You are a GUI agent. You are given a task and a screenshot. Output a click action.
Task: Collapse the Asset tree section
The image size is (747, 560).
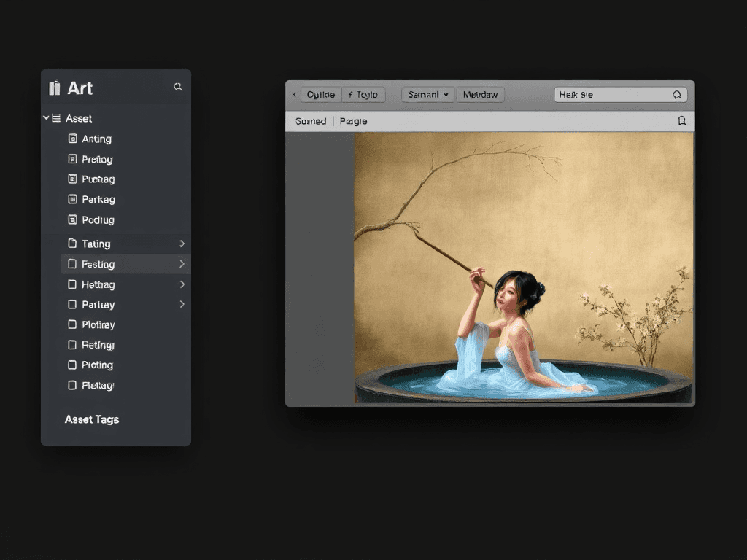pyautogui.click(x=47, y=118)
